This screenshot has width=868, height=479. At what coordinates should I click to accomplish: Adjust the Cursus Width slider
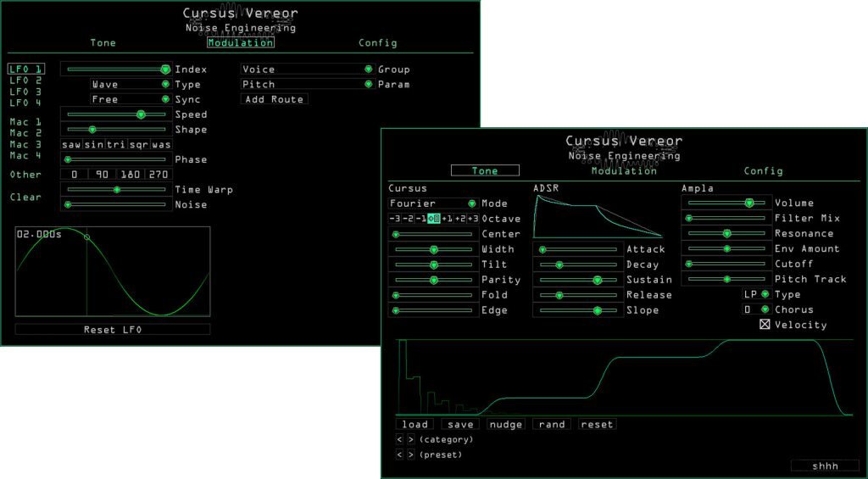point(433,250)
